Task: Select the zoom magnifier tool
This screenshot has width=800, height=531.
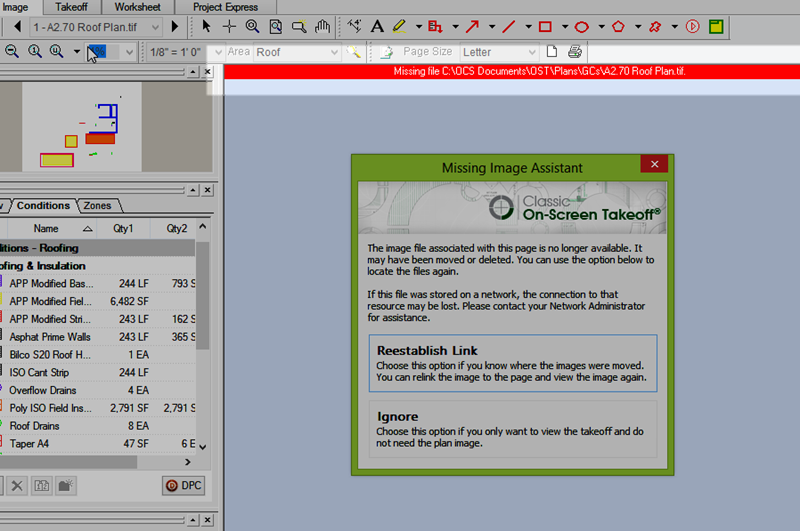Action: pyautogui.click(x=252, y=27)
